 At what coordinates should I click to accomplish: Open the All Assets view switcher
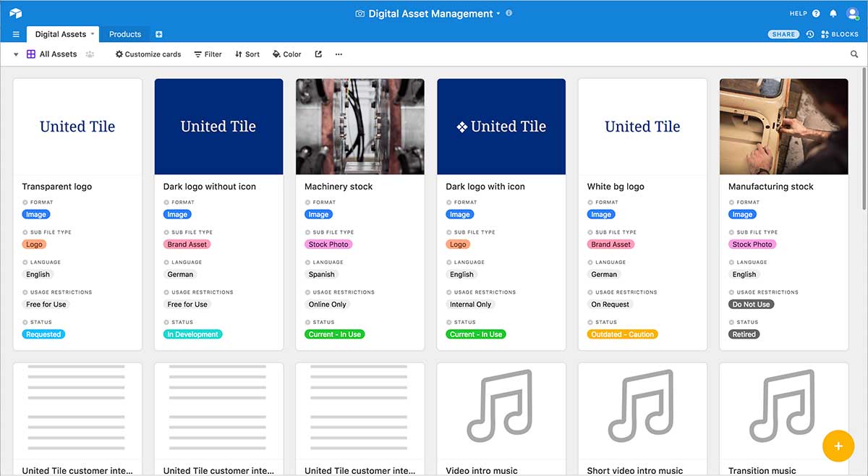click(51, 54)
